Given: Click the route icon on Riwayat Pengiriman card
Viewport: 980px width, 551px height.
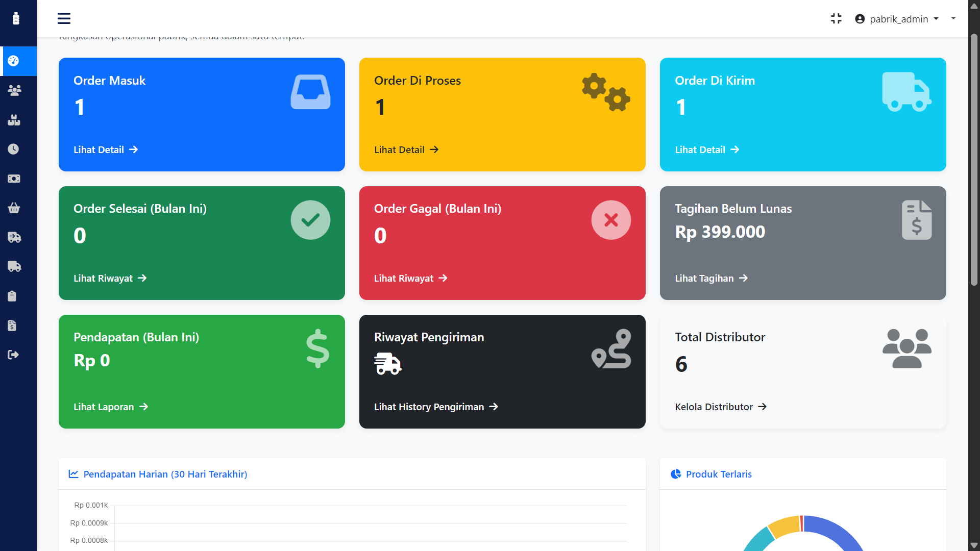Looking at the screenshot, I should coord(611,348).
